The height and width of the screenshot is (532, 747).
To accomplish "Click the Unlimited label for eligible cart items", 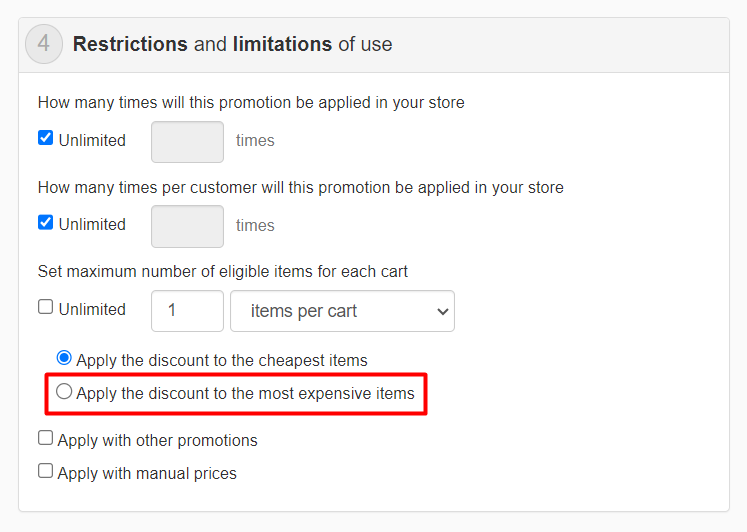I will [x=92, y=310].
